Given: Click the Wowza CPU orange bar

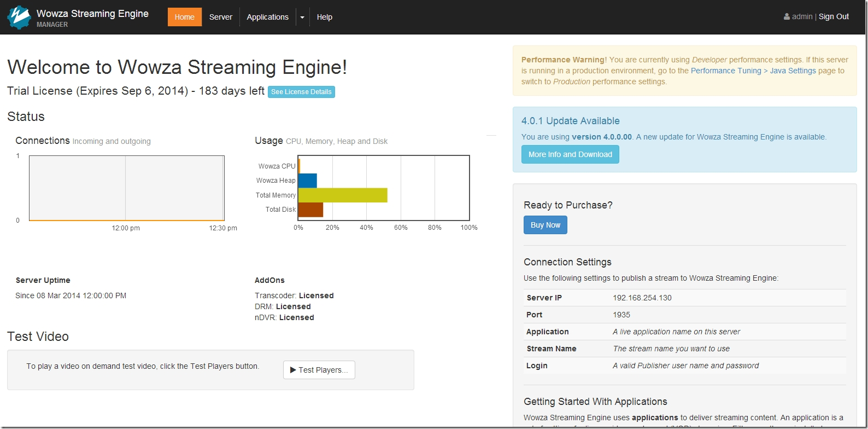Looking at the screenshot, I should click(x=300, y=166).
